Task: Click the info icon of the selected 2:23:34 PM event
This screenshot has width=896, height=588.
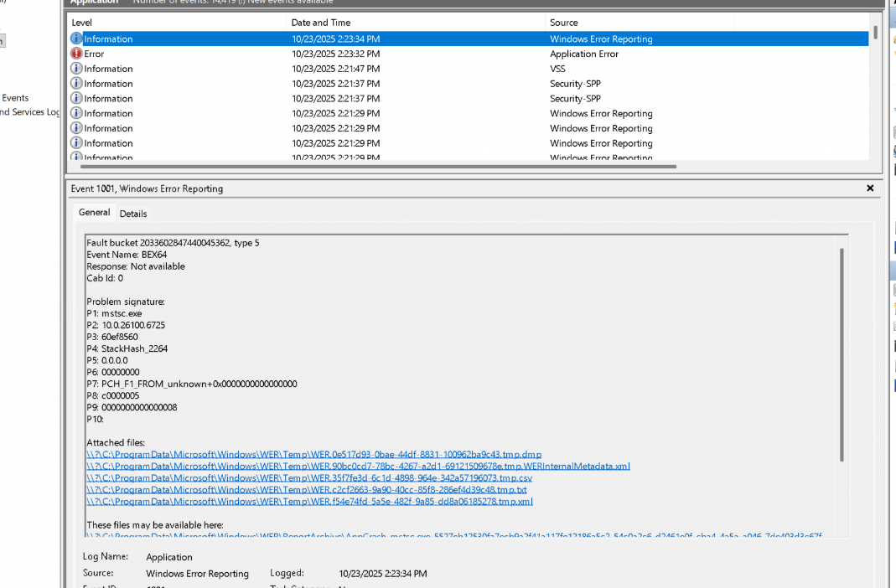Action: [76, 39]
